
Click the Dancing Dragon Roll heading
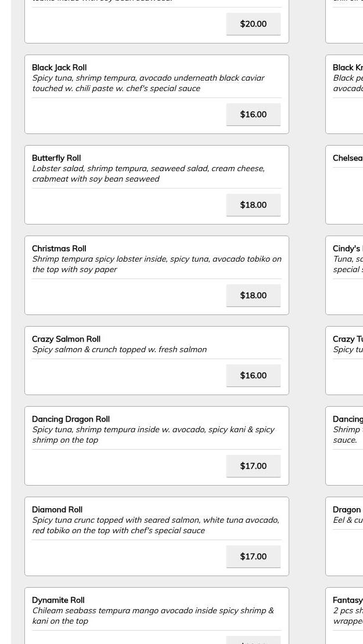pyautogui.click(x=71, y=419)
